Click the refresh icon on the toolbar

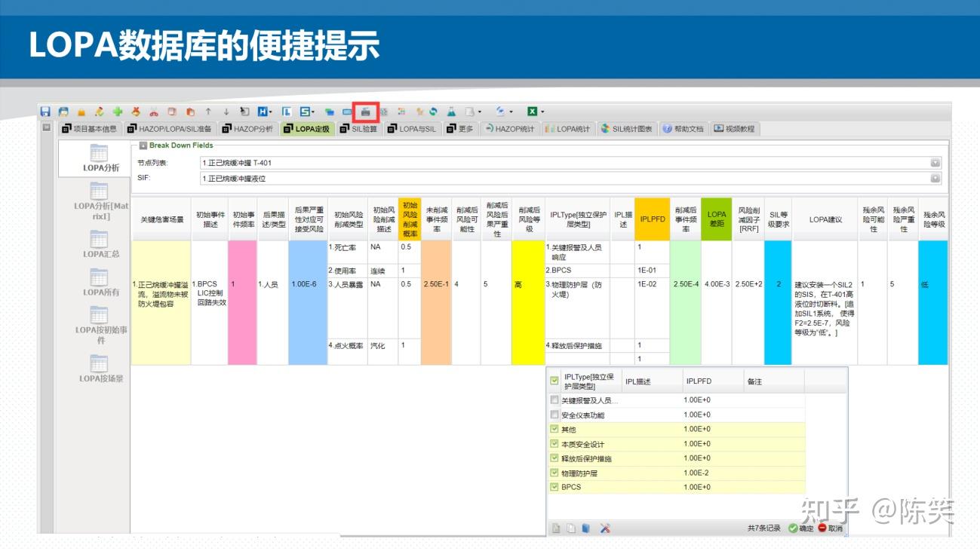pyautogui.click(x=434, y=112)
